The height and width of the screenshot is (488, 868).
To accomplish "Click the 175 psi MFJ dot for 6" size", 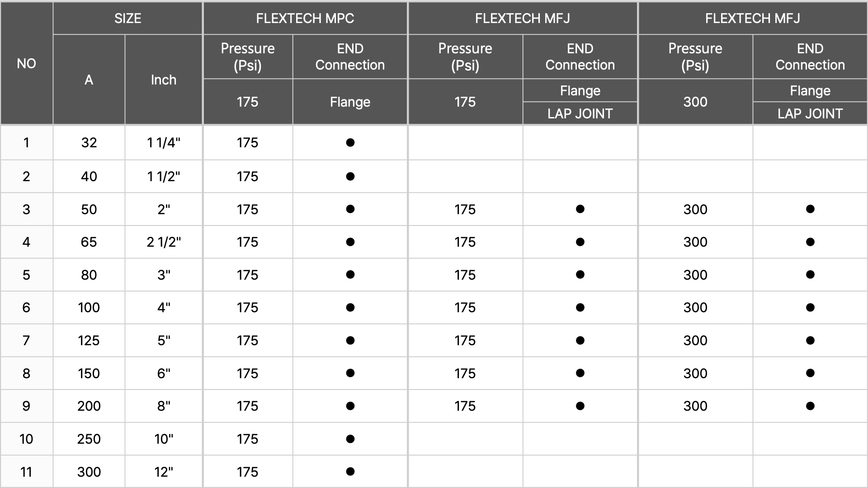I will tap(580, 373).
